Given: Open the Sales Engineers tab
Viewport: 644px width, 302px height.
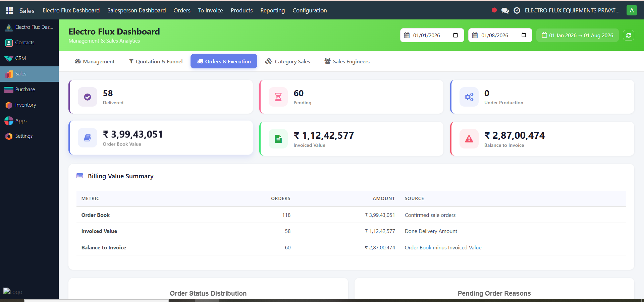Looking at the screenshot, I should pyautogui.click(x=347, y=61).
